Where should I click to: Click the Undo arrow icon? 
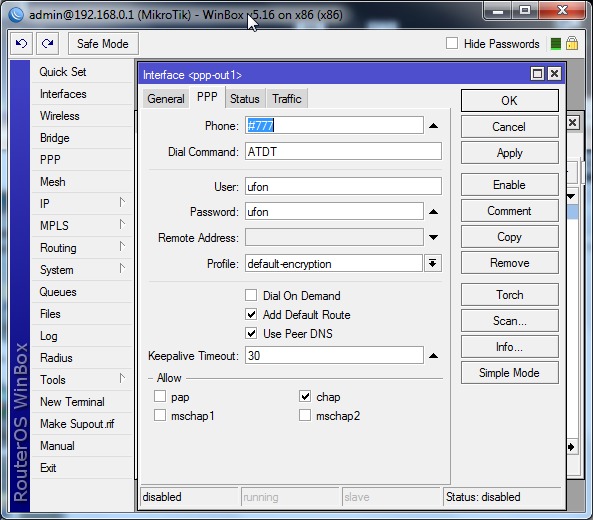[x=21, y=43]
